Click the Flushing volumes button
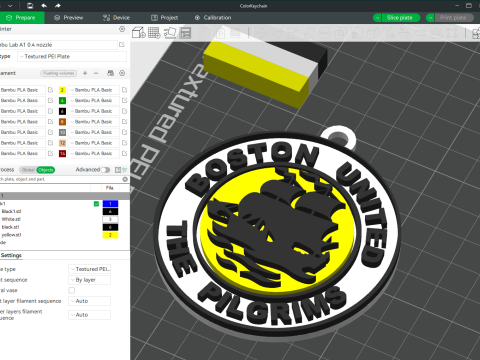The image size is (480, 360). [x=59, y=73]
